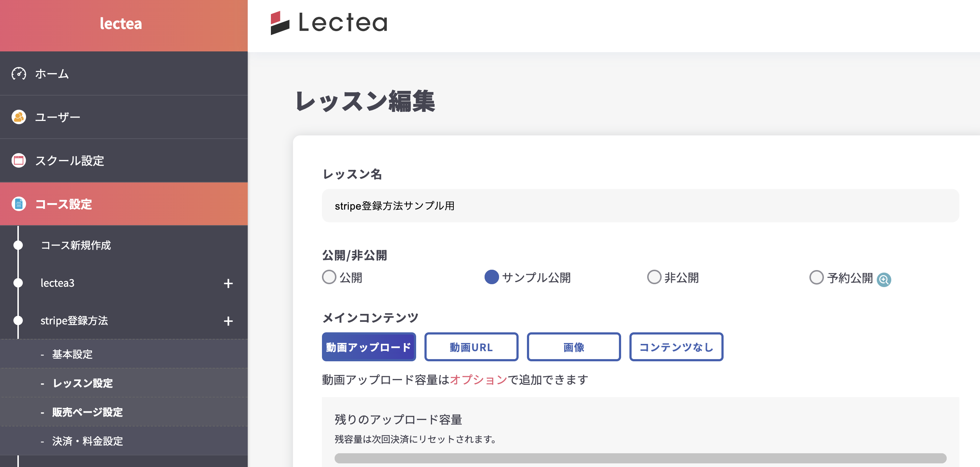Follow the オプション link
The width and height of the screenshot is (980, 467).
(x=478, y=379)
